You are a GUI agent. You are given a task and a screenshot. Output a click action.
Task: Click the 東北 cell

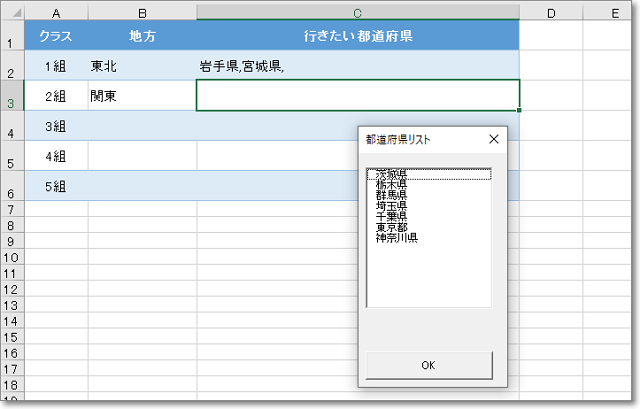tap(142, 67)
